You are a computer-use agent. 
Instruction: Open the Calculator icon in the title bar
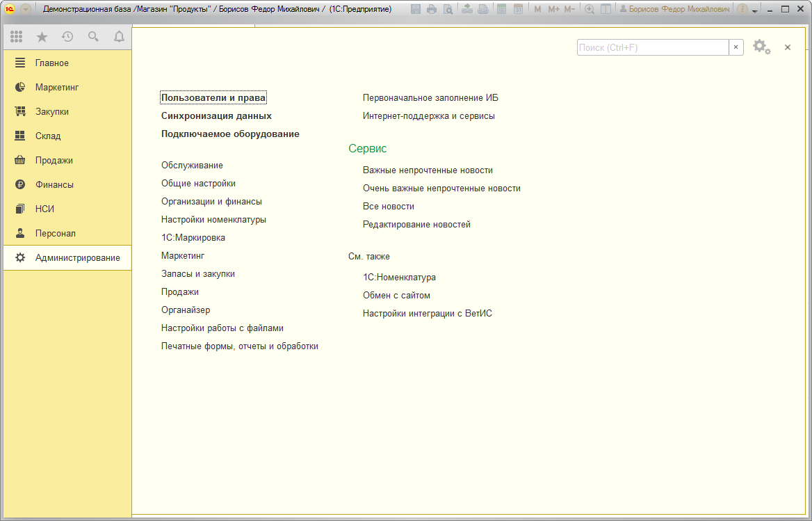[501, 9]
